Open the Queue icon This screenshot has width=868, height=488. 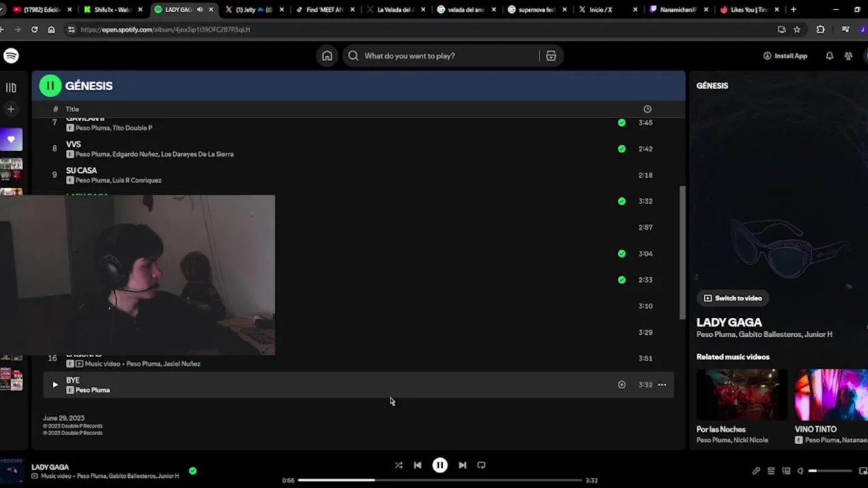coord(771,470)
